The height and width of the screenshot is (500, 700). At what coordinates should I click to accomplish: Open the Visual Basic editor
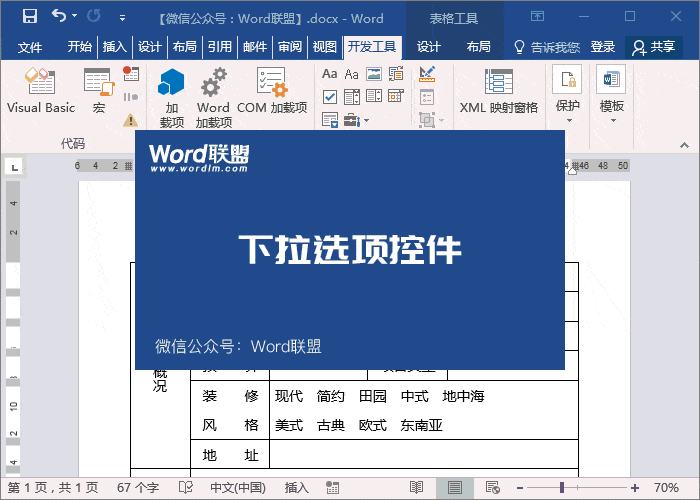(41, 91)
